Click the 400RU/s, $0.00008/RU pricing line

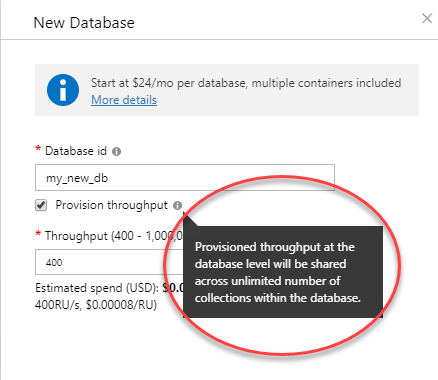click(96, 305)
